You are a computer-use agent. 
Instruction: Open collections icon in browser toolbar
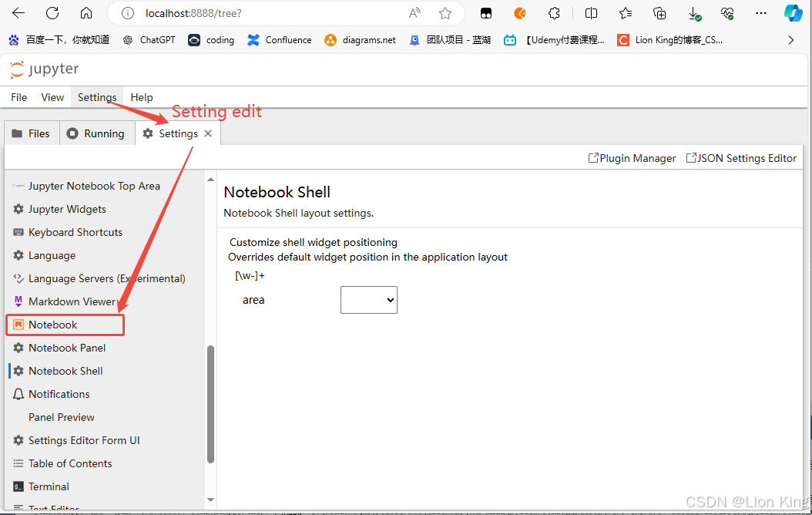pos(659,13)
